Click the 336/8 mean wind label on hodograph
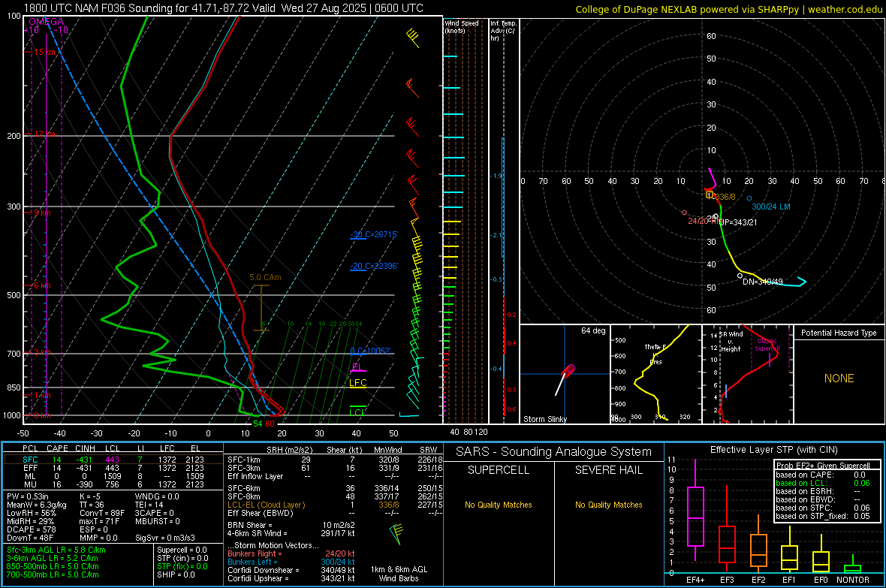 [x=725, y=198]
